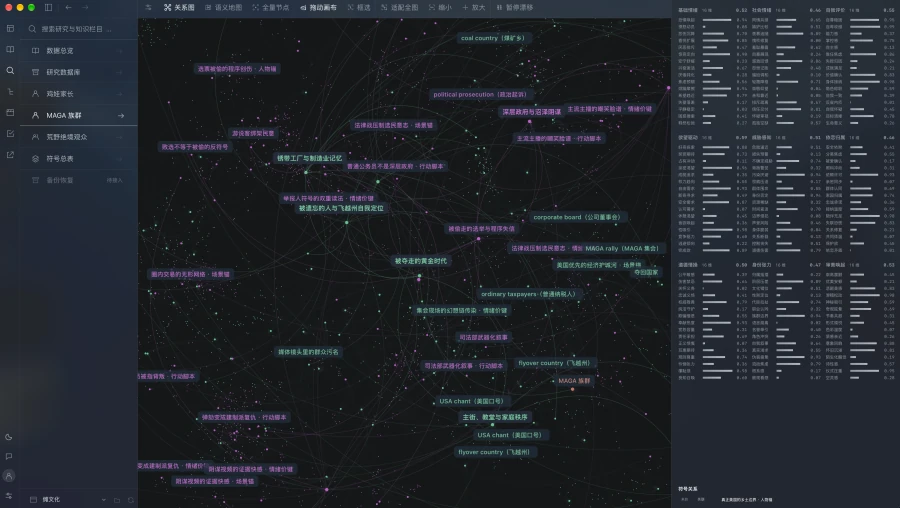
Task: Toggle dark mode moon icon
Action: point(9,437)
